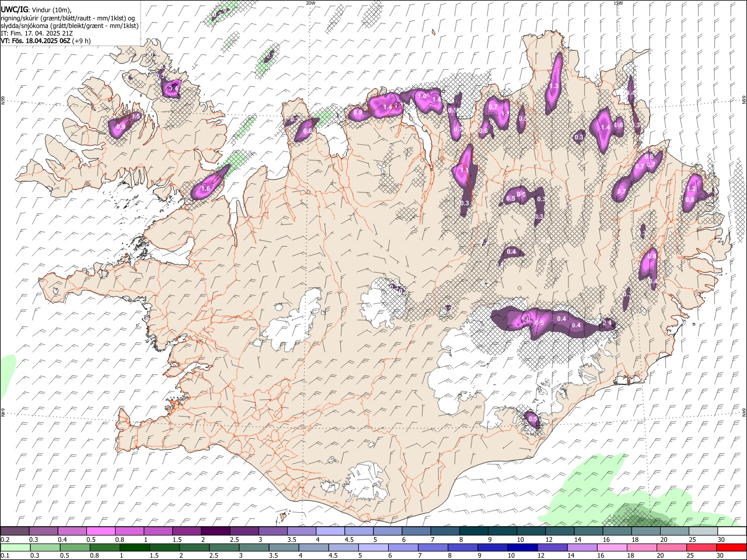Select the 'rigning/skúrir' legend description line
Image resolution: width=747 pixels, height=560 pixels.
68,18
